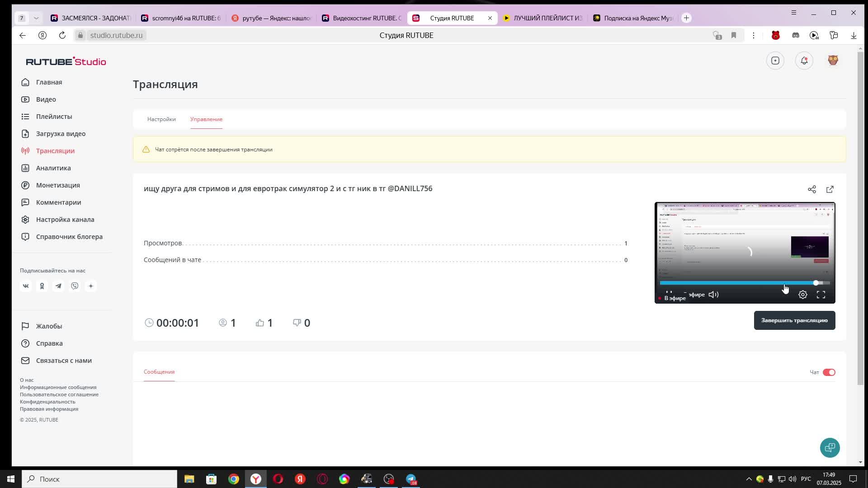Viewport: 868px width, 488px height.
Task: Open the user avatar account menu
Action: tap(833, 61)
